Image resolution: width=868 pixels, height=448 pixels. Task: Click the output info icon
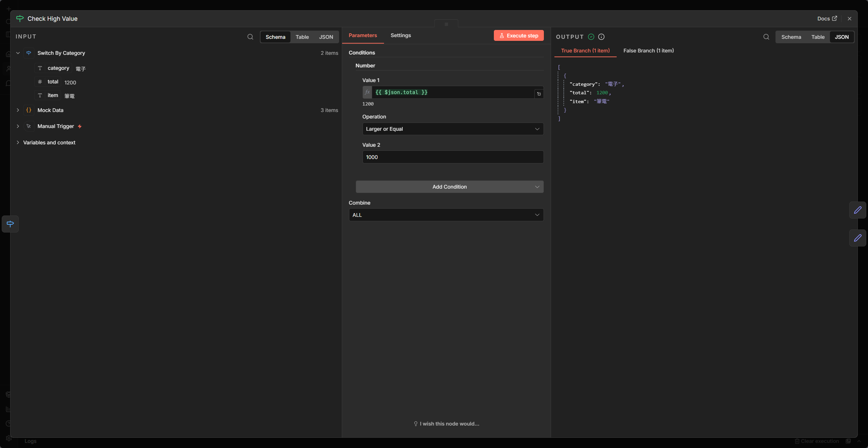[x=601, y=37]
